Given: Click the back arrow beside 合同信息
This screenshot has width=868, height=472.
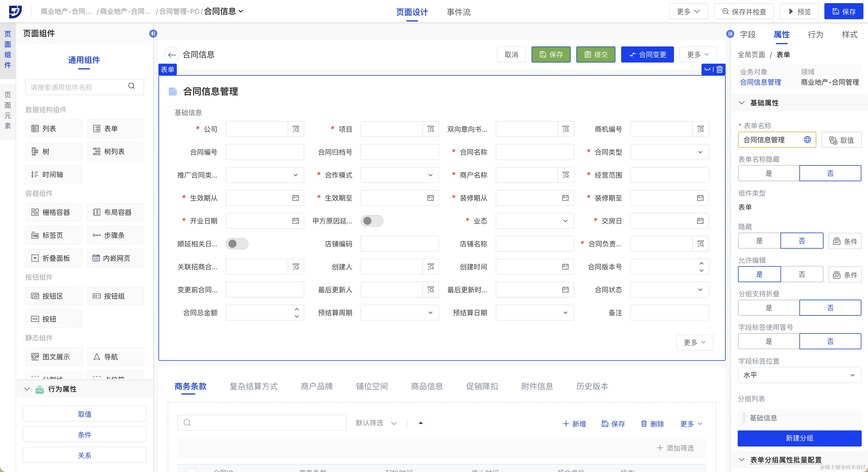Looking at the screenshot, I should pyautogui.click(x=172, y=54).
